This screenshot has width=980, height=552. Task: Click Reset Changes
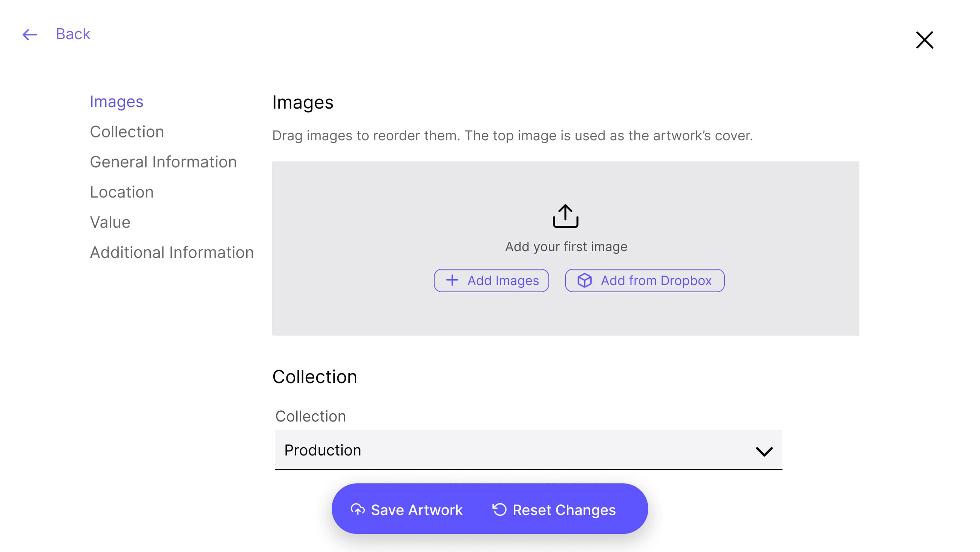point(564,510)
